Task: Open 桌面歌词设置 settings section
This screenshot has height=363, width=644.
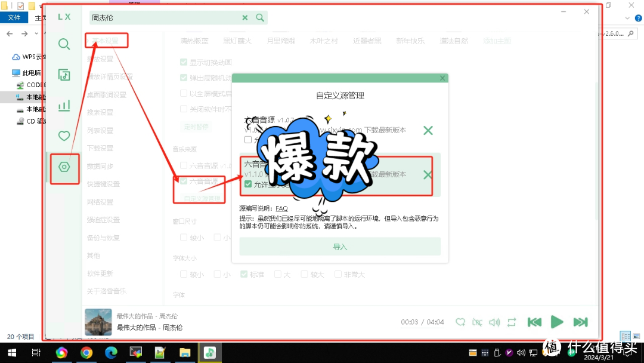Action: click(x=107, y=94)
